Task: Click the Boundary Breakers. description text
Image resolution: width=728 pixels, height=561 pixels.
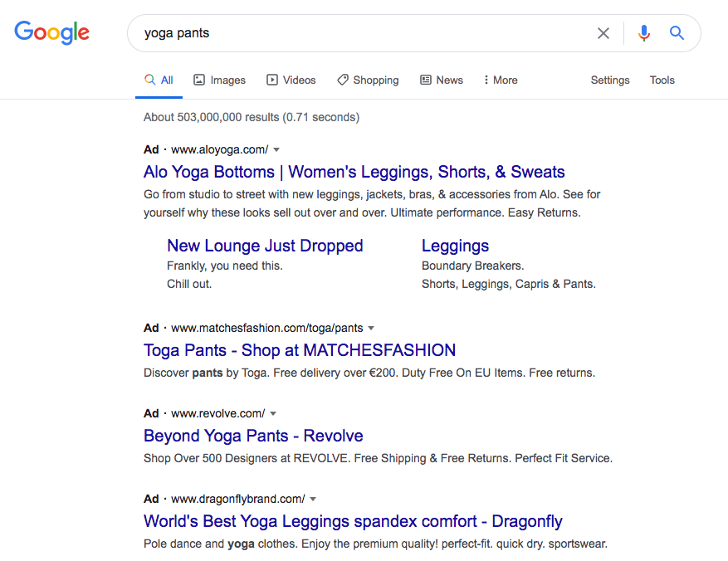Action: coord(472,266)
